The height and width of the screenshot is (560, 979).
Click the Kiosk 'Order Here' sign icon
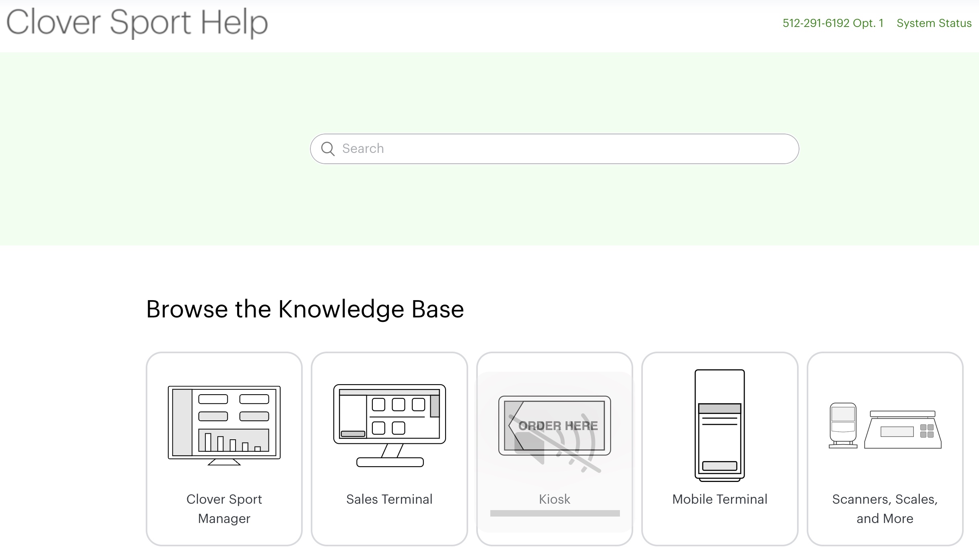click(x=555, y=426)
